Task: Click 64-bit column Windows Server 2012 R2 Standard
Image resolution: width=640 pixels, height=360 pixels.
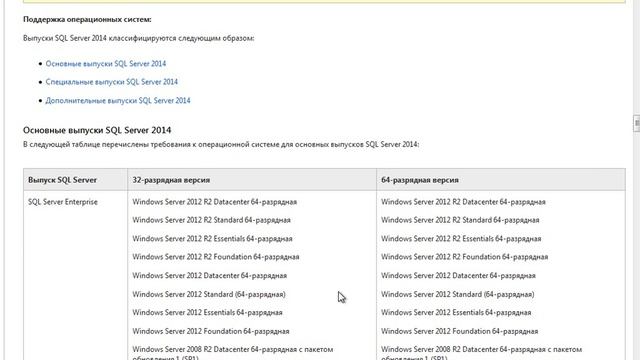Action: [460, 220]
